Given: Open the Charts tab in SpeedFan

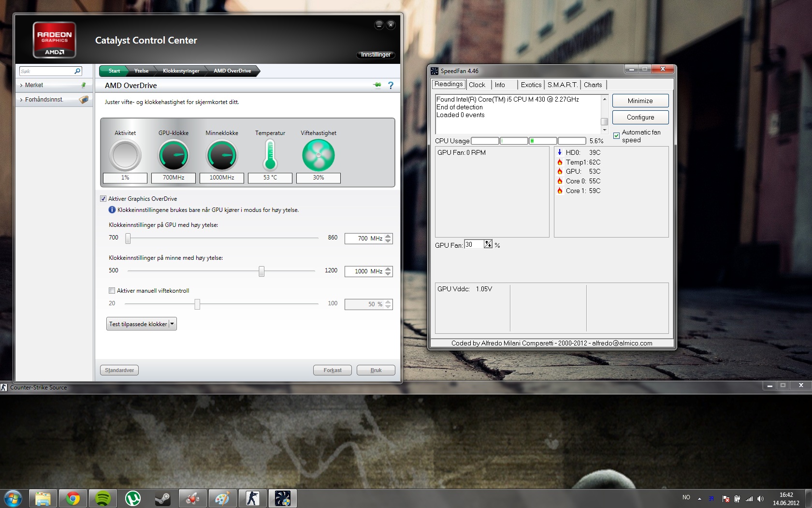Looking at the screenshot, I should tap(593, 85).
